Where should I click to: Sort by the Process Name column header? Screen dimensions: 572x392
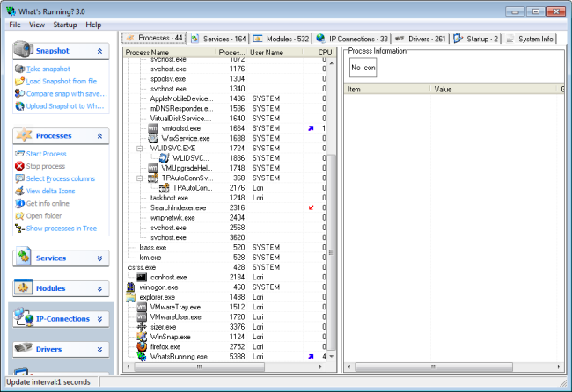[x=170, y=53]
